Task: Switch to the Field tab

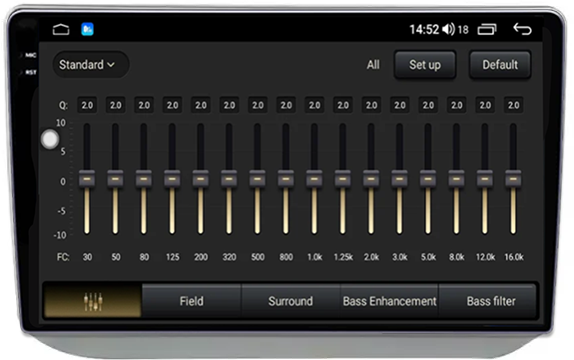Action: tap(191, 301)
